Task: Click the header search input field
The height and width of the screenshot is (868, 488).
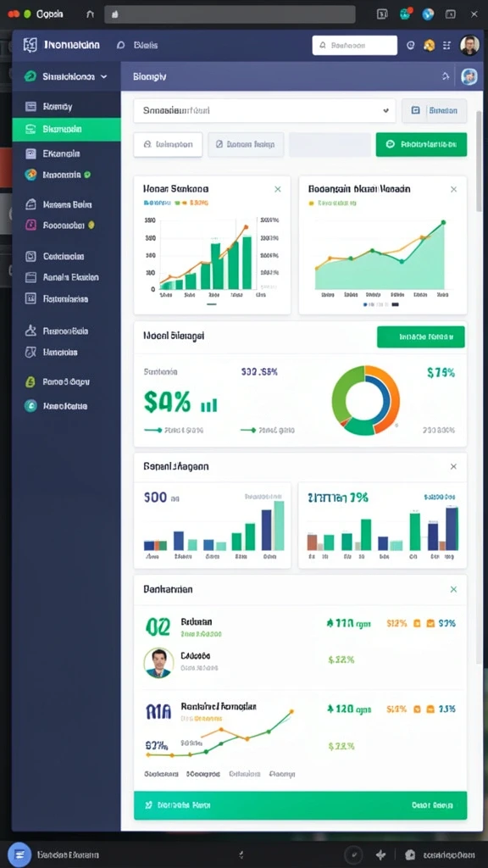Action: (x=355, y=46)
